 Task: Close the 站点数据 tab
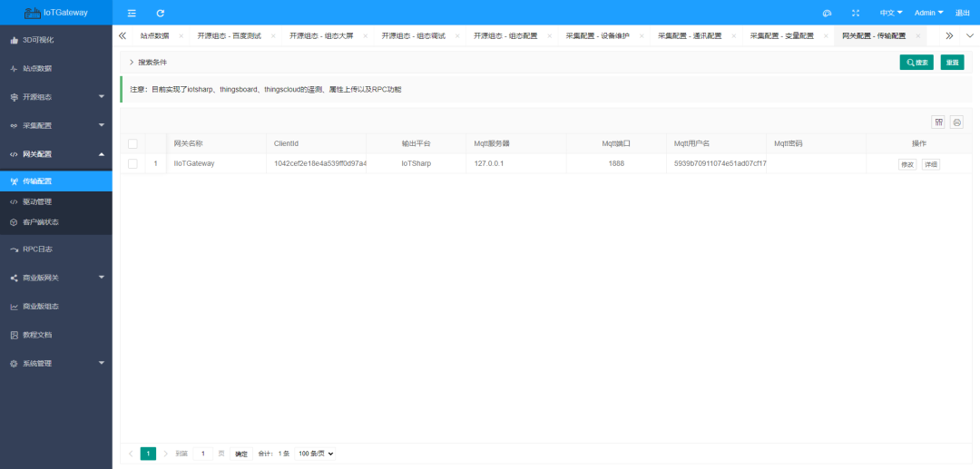pyautogui.click(x=181, y=36)
